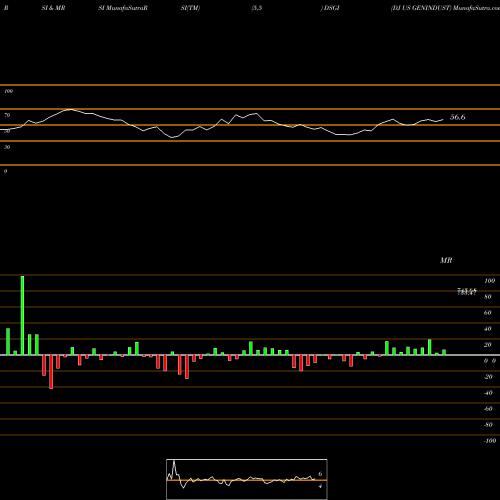Click the MRSI -20 scale label

pyautogui.click(x=488, y=377)
